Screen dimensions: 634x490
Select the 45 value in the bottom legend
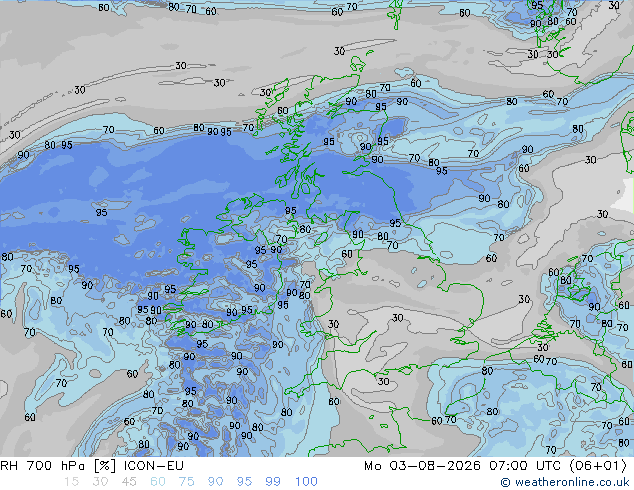coord(129,482)
